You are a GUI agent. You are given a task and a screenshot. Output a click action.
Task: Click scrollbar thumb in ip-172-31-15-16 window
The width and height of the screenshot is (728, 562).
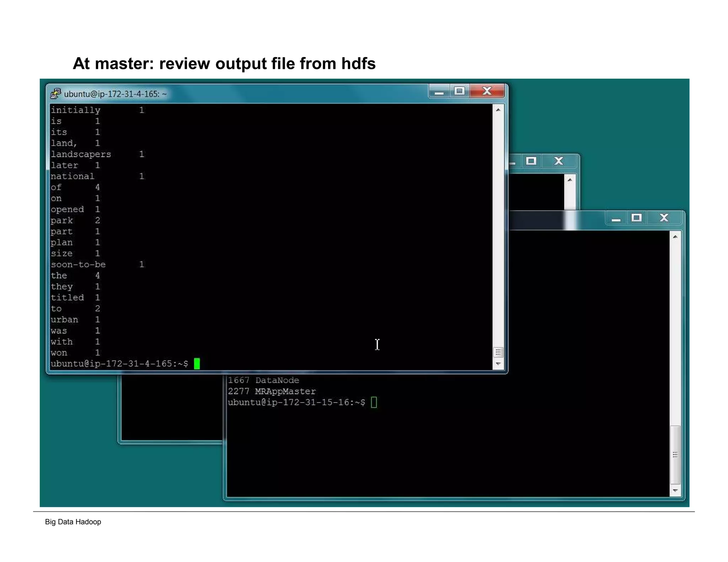pyautogui.click(x=675, y=455)
